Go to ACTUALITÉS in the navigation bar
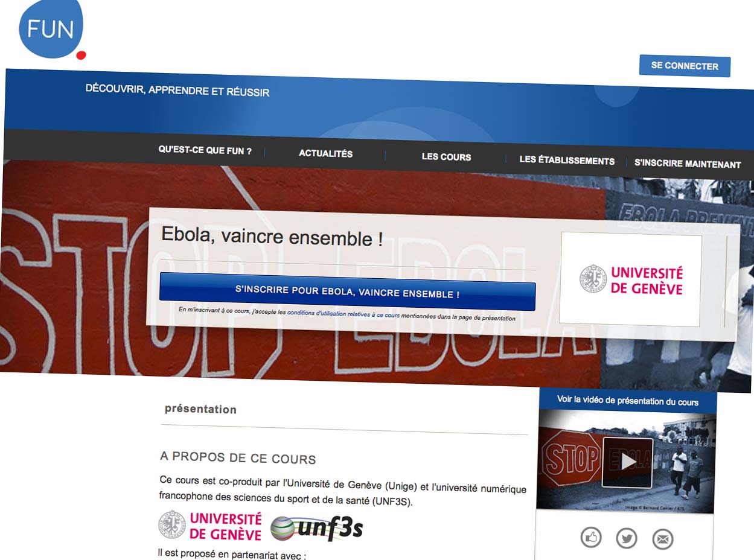This screenshot has height=560, width=754. pyautogui.click(x=325, y=154)
